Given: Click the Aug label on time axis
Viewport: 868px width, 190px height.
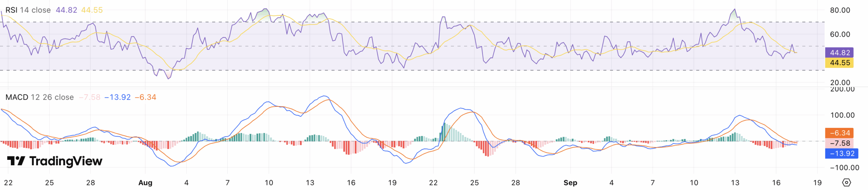Looking at the screenshot, I should click(x=145, y=183).
